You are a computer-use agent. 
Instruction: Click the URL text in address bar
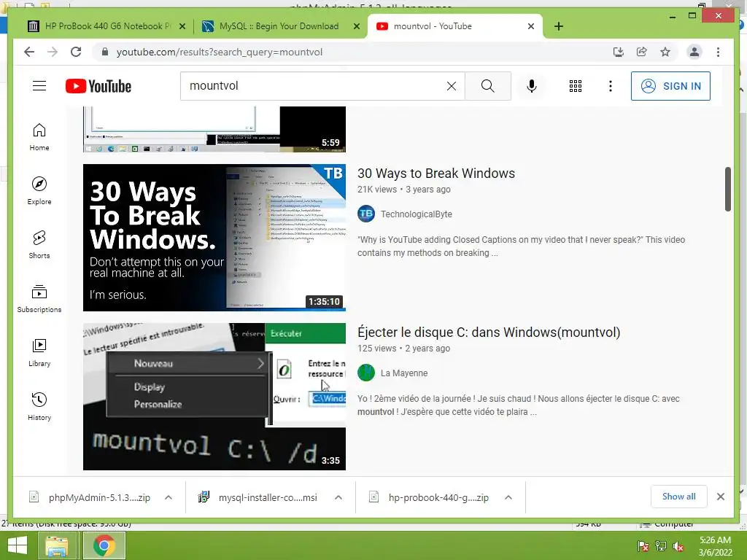(220, 52)
